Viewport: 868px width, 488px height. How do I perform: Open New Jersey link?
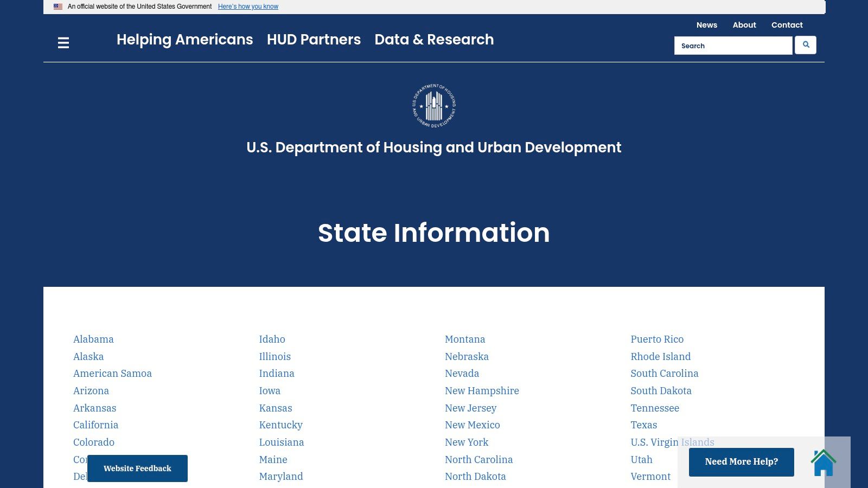(470, 408)
